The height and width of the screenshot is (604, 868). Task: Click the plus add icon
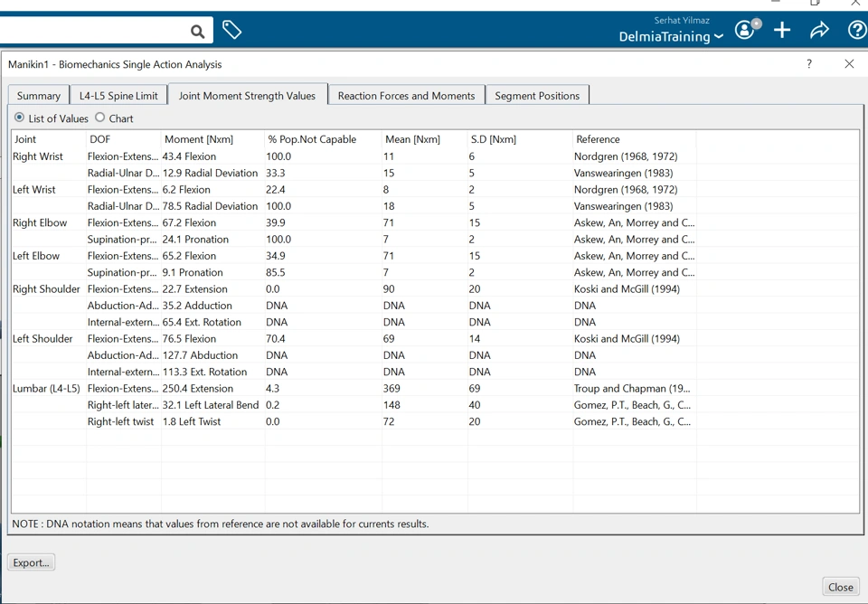pyautogui.click(x=782, y=31)
